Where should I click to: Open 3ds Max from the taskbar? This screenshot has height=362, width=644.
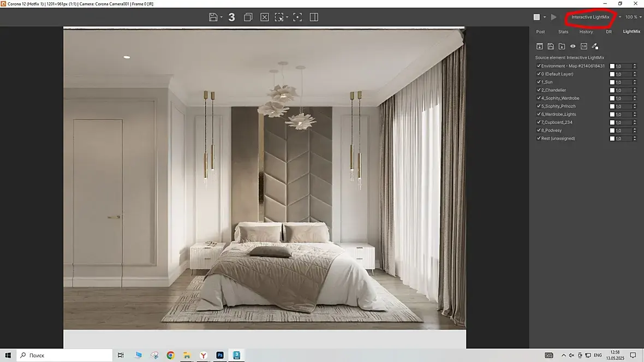click(236, 355)
